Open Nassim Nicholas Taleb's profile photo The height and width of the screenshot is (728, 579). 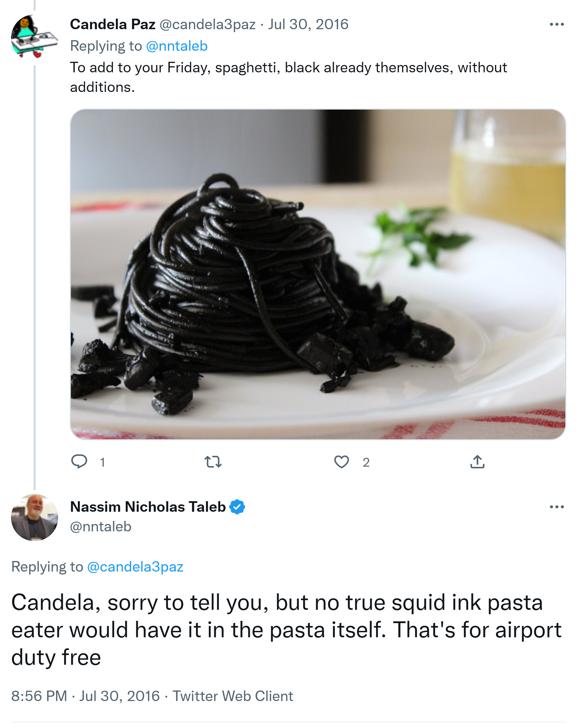[35, 517]
